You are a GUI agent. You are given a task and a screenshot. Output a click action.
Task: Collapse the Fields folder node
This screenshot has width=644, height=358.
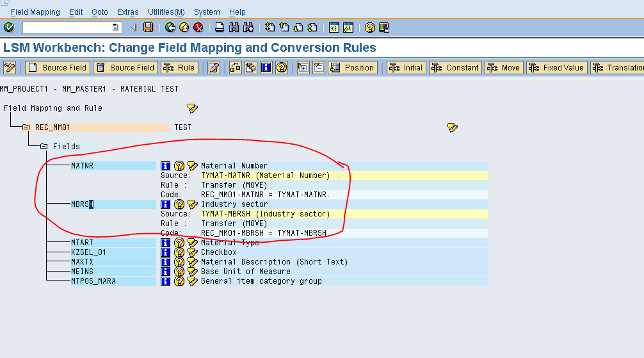pos(44,146)
